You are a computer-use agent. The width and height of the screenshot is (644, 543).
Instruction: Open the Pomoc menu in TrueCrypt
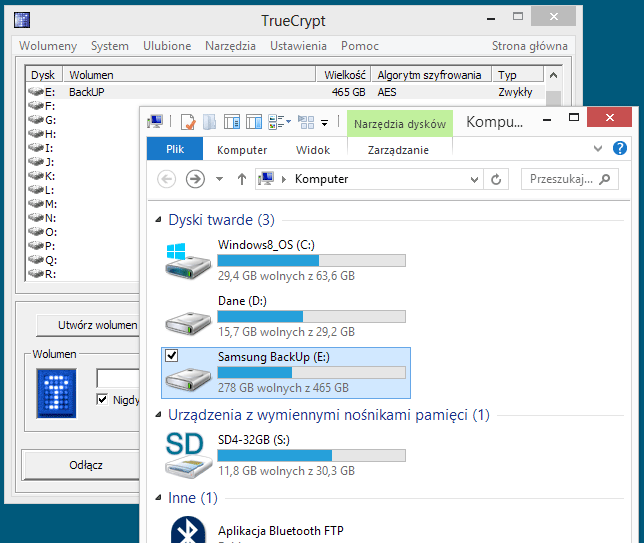coord(360,46)
